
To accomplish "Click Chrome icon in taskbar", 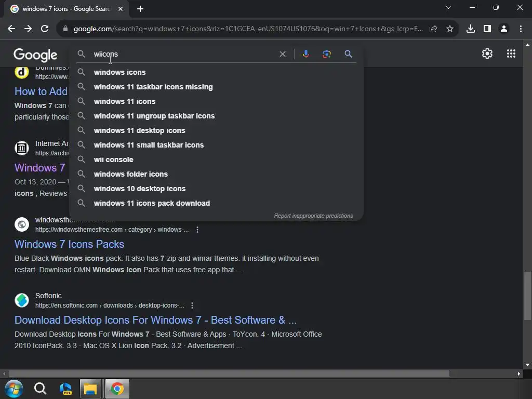I will click(117, 389).
